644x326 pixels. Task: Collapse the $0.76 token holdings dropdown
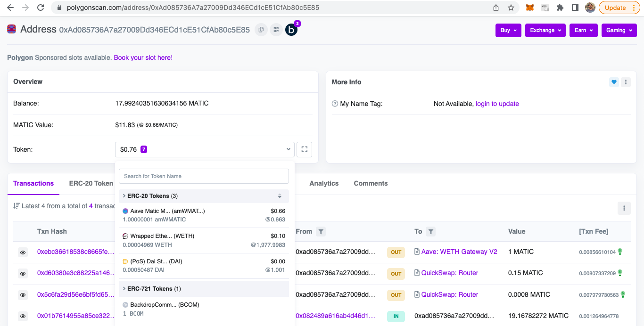click(205, 149)
